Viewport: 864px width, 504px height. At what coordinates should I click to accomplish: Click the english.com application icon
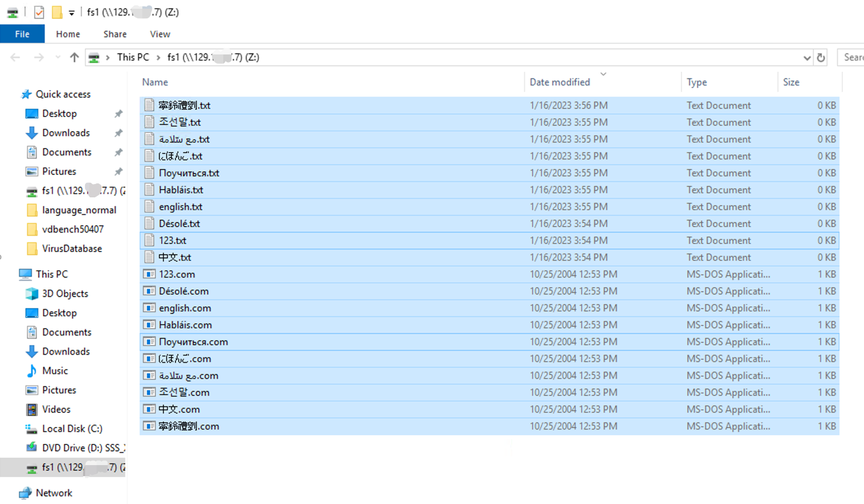[x=149, y=308]
